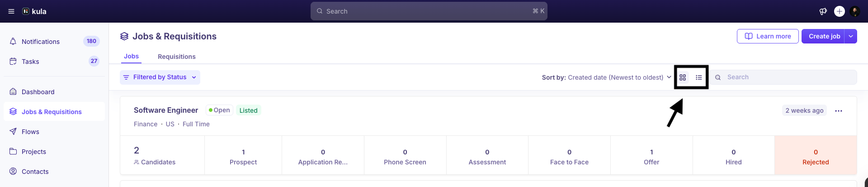
Task: Open Notifications in the sidebar
Action: tap(54, 41)
